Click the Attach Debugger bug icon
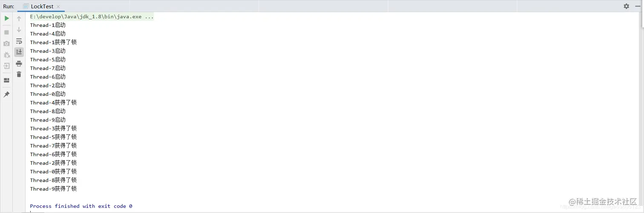 coord(6,55)
